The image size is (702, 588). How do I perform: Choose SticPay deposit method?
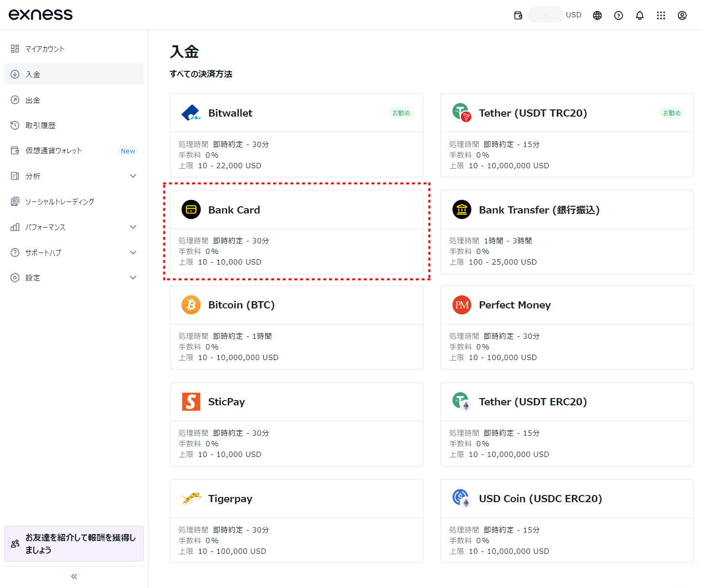pyautogui.click(x=297, y=424)
